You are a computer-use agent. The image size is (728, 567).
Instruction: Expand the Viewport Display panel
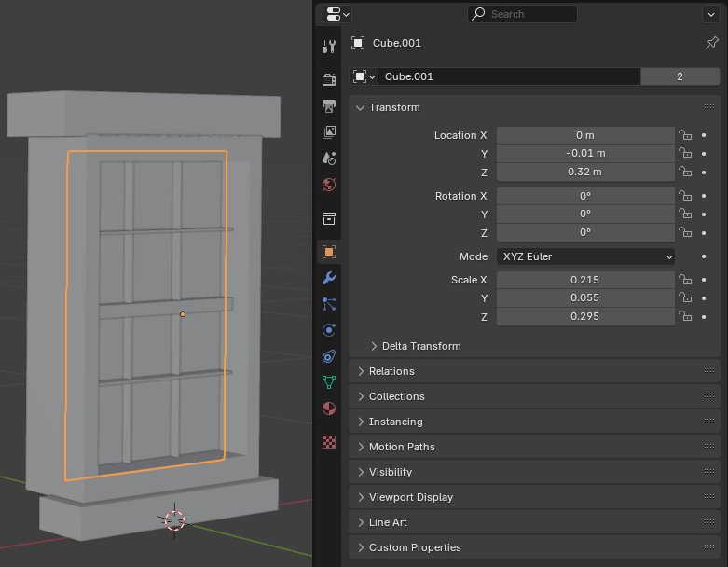[361, 497]
